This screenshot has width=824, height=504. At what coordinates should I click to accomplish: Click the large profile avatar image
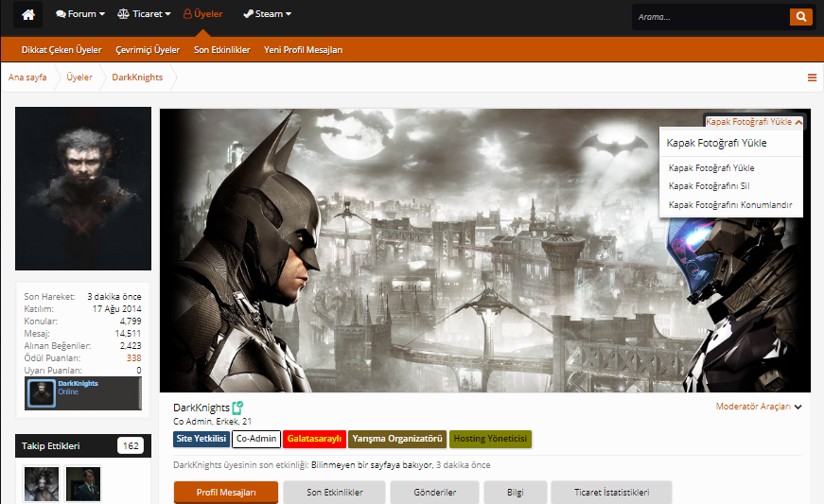tap(83, 188)
